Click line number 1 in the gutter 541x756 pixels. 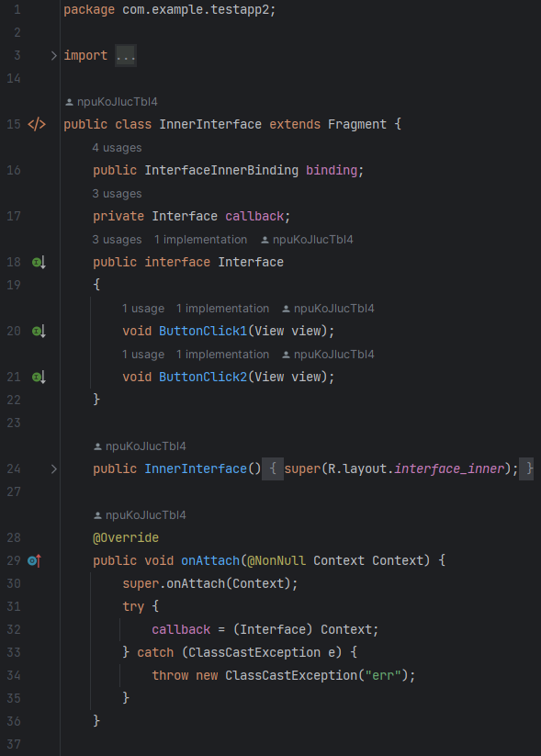(17, 9)
